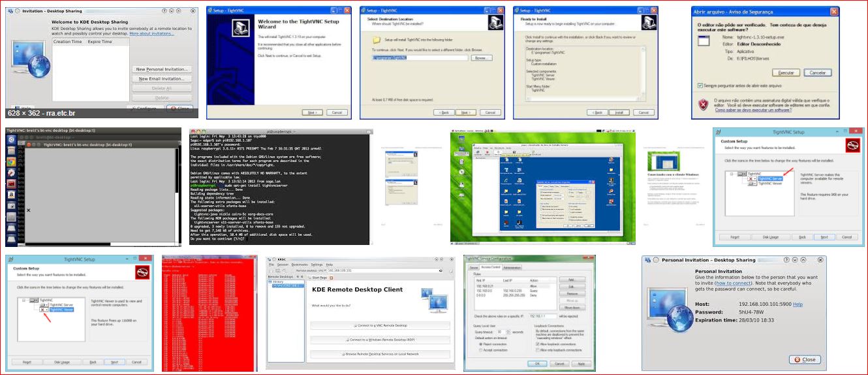Click Delete All in KDE Desktop Sharing window
The height and width of the screenshot is (375, 868).
tap(161, 88)
